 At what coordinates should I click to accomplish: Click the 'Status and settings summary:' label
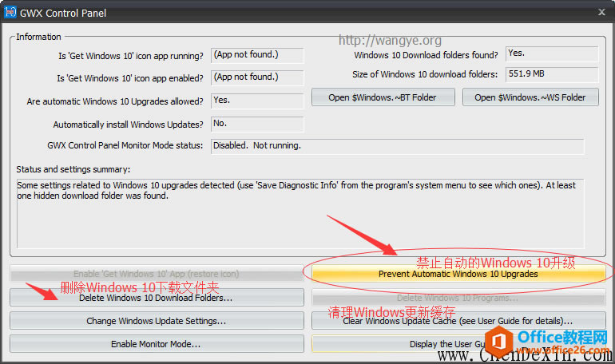click(x=73, y=169)
